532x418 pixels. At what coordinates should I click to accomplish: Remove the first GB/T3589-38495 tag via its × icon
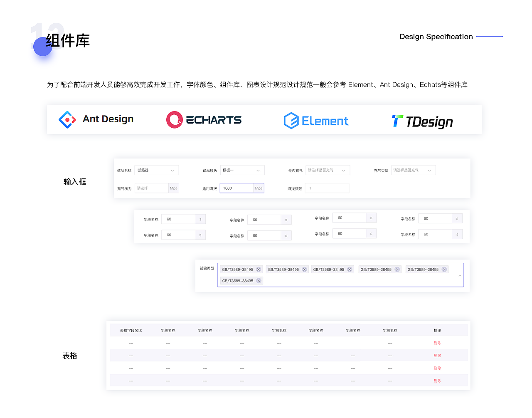click(x=259, y=269)
